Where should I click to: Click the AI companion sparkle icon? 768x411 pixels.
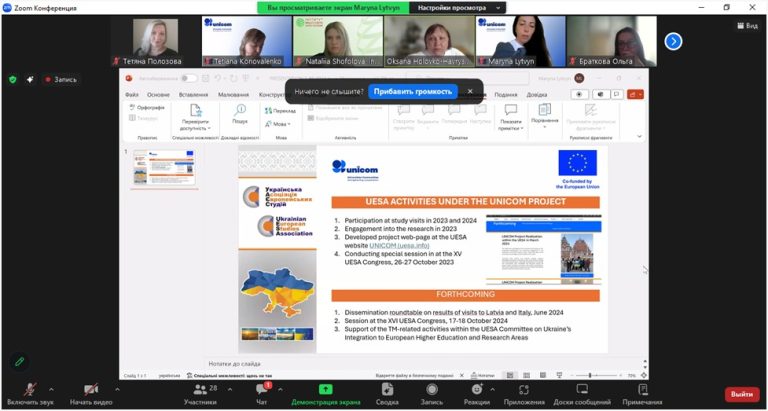[30, 79]
